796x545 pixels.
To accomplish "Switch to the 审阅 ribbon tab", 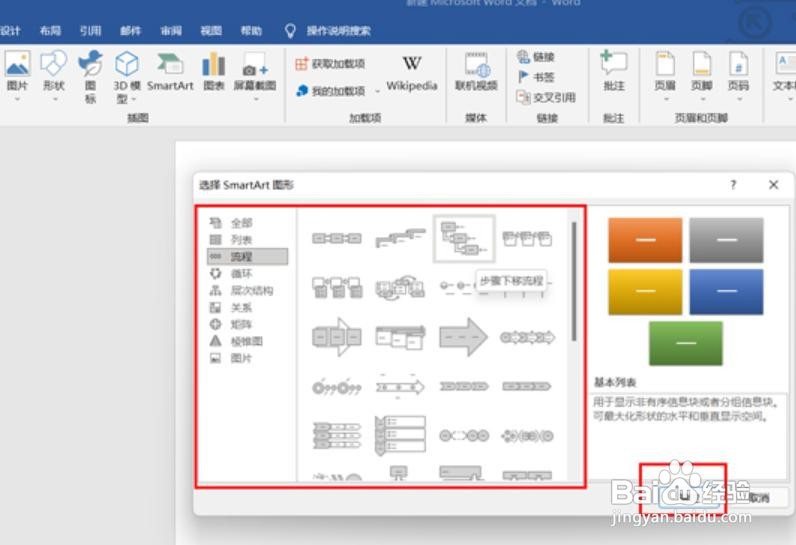I will click(171, 31).
